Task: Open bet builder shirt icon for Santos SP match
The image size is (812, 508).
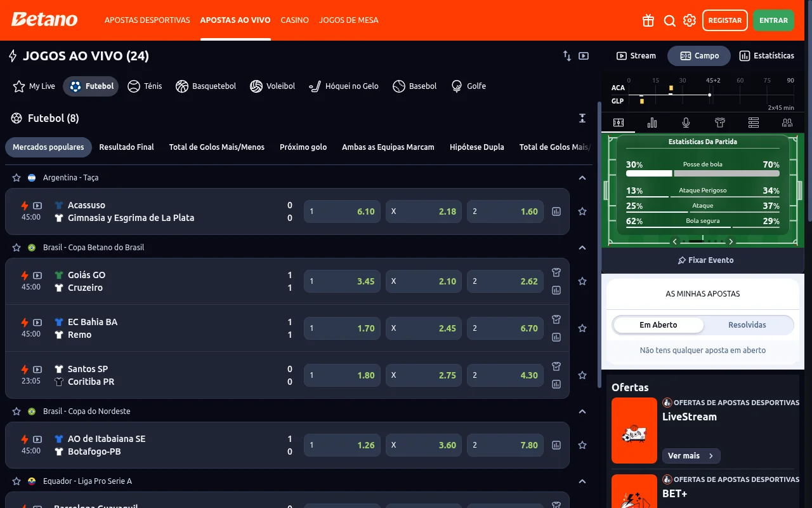Action: (x=556, y=366)
